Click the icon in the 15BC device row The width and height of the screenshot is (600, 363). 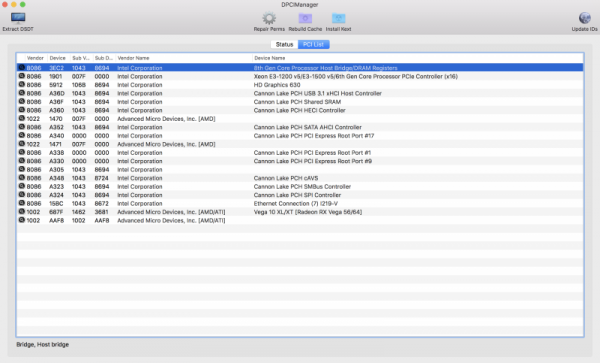pos(22,203)
